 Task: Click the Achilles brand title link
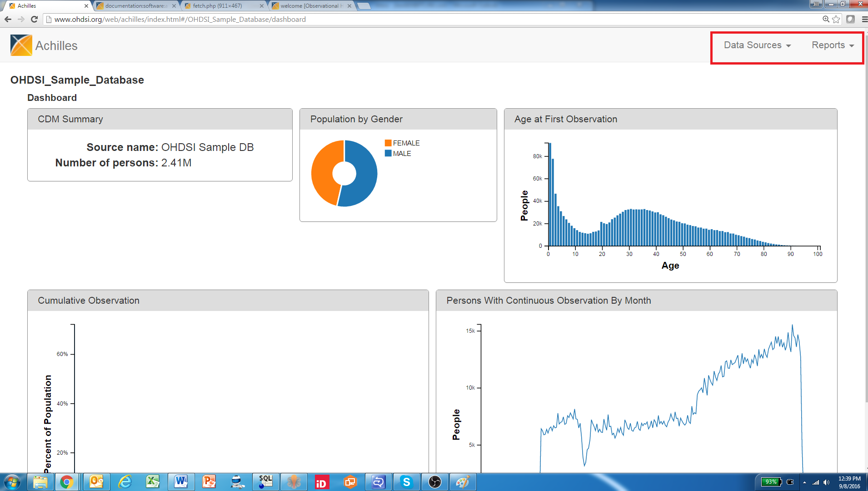click(x=56, y=46)
